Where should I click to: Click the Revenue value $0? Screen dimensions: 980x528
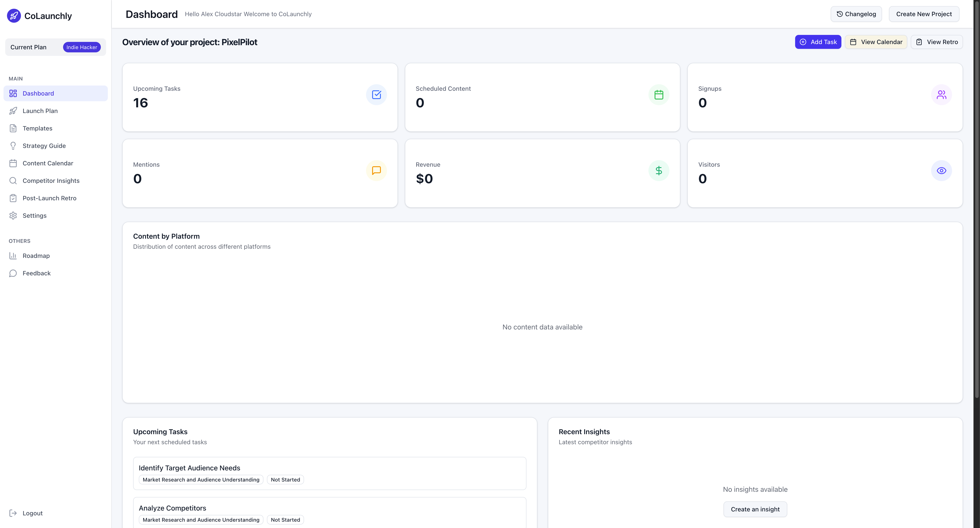point(424,179)
